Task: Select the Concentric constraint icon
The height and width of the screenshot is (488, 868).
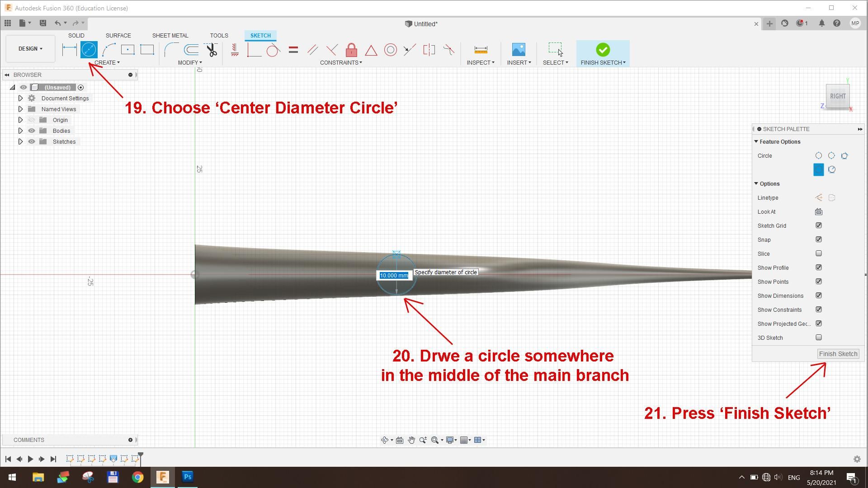Action: [x=390, y=50]
